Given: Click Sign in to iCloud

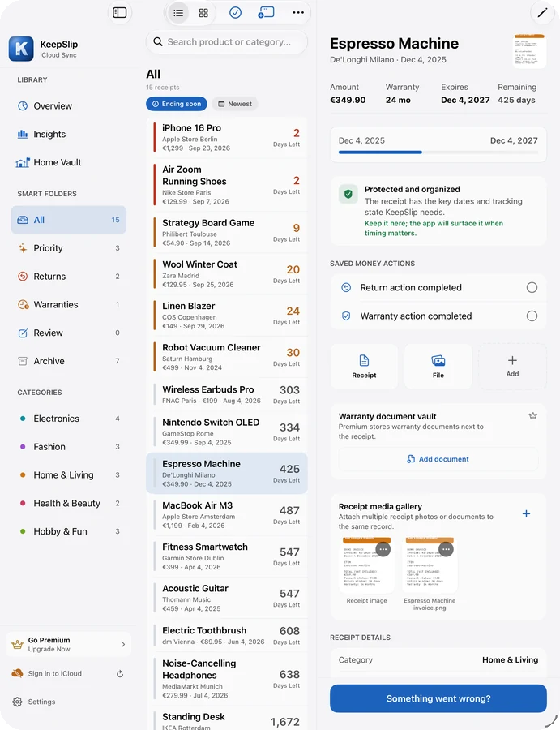Looking at the screenshot, I should click(x=55, y=674).
